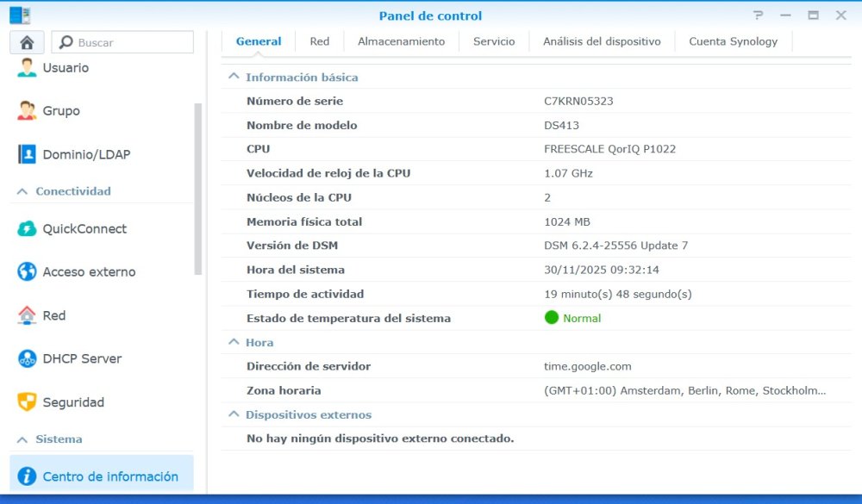862x504 pixels.
Task: Click the 'Versión de DSM' label
Action: pyautogui.click(x=292, y=246)
